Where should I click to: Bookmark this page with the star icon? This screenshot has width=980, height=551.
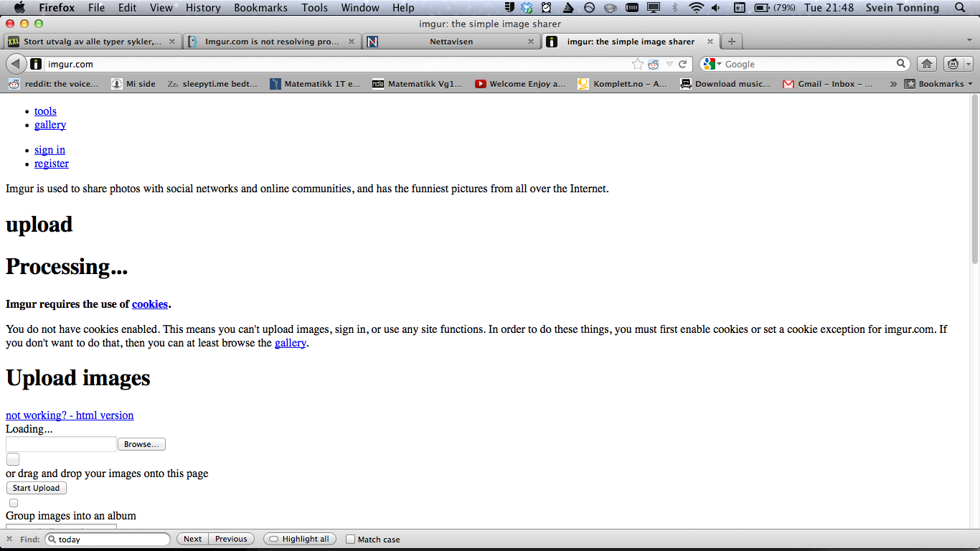click(637, 64)
